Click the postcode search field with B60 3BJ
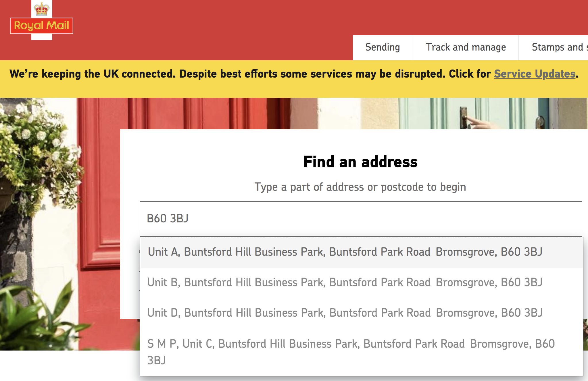 point(361,219)
